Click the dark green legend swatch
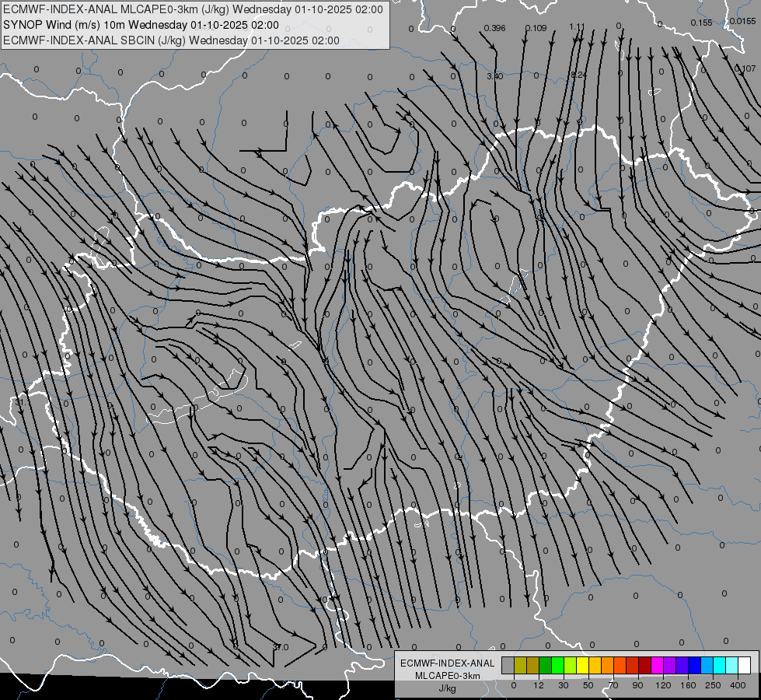 click(545, 665)
